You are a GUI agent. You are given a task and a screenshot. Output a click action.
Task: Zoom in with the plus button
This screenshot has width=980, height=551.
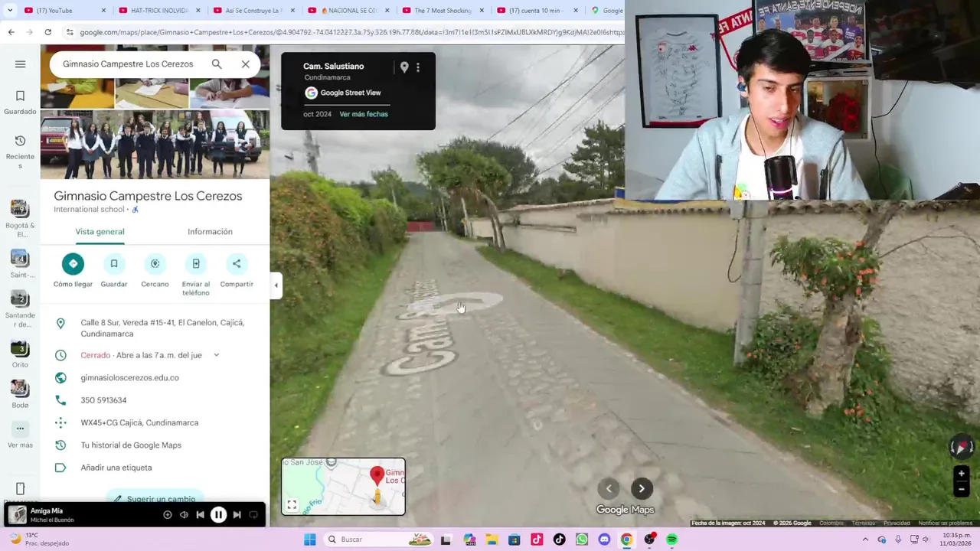pos(962,474)
